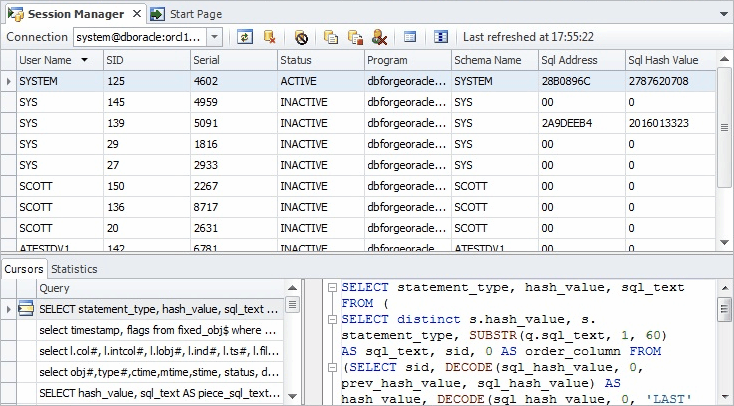Select the ACTIVE status cell
The image size is (734, 406).
pyautogui.click(x=321, y=81)
